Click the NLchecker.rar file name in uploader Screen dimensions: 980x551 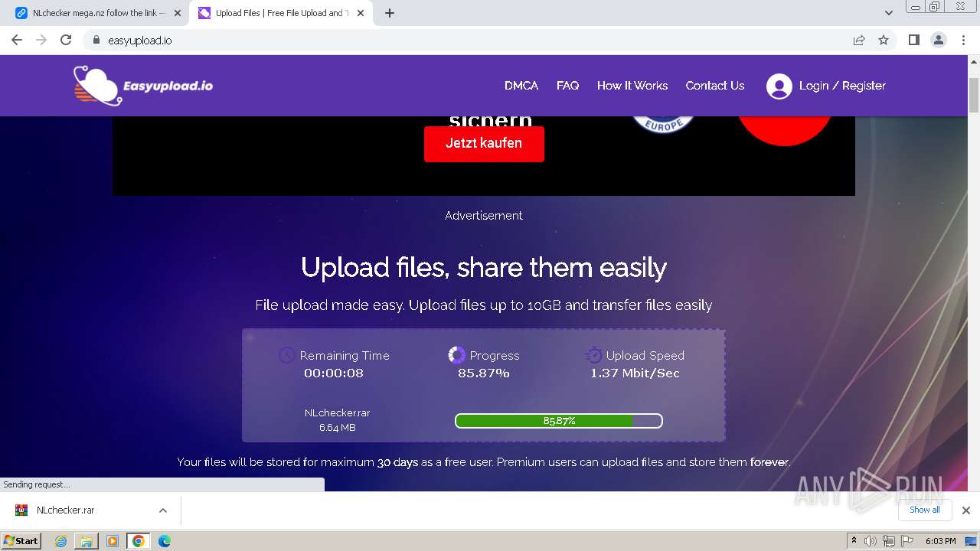click(x=337, y=412)
